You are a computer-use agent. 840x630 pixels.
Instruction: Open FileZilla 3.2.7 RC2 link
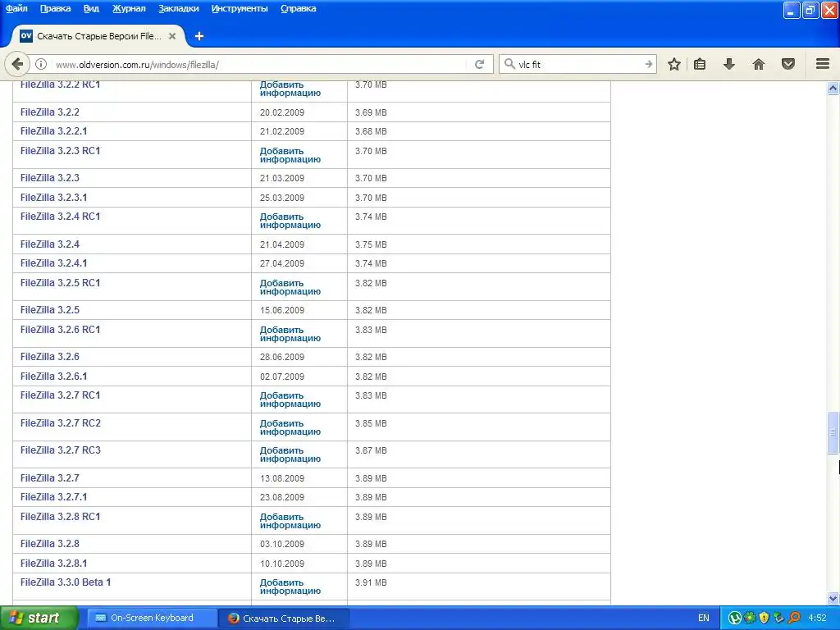(x=61, y=422)
